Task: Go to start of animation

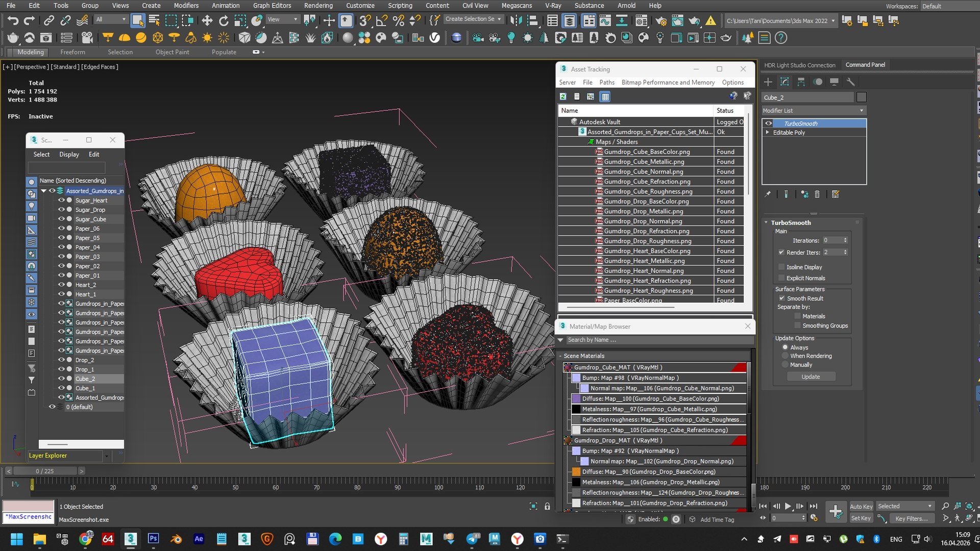Action: [763, 506]
